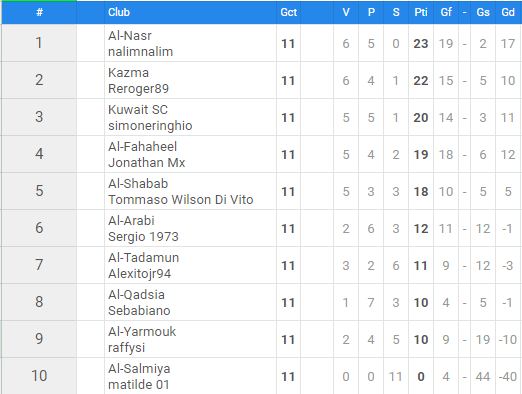Click the # rank column header
The image size is (522, 394).
tap(39, 12)
